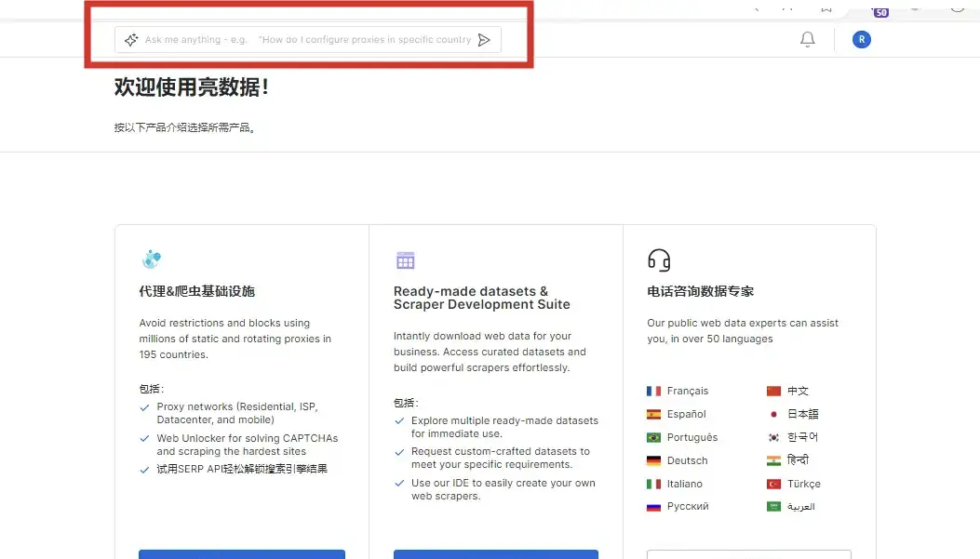Click the Ask me anything input field
980x559 pixels.
pyautogui.click(x=308, y=39)
